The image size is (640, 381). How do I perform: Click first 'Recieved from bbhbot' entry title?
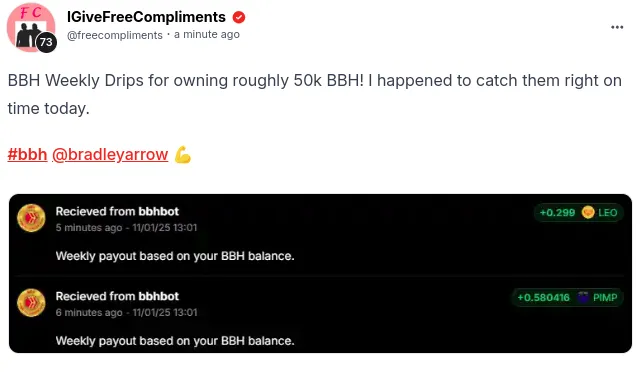117,212
